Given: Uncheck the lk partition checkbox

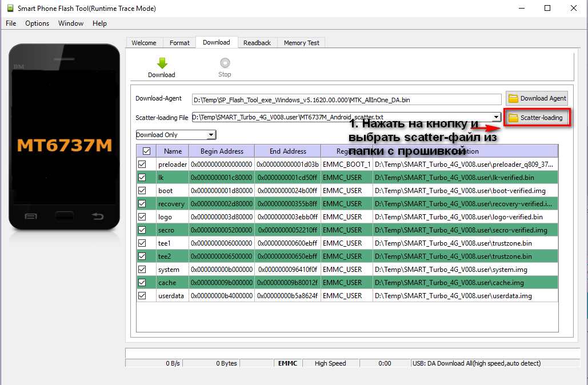Looking at the screenshot, I should (x=142, y=177).
